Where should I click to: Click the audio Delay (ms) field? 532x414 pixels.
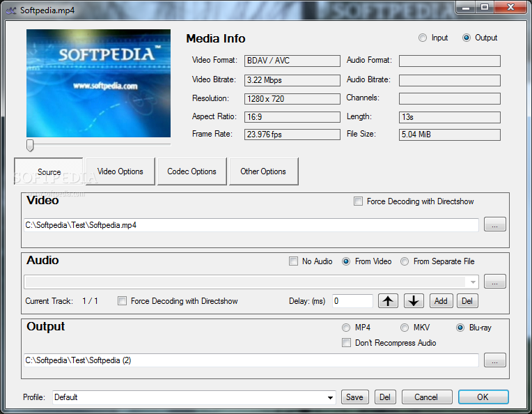tap(352, 301)
